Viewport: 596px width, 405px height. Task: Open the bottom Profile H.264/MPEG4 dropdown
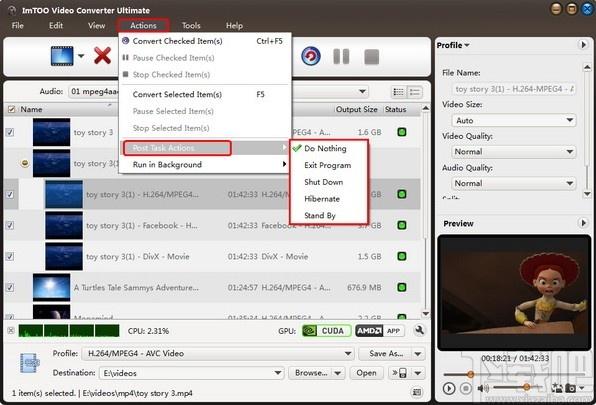pos(219,353)
